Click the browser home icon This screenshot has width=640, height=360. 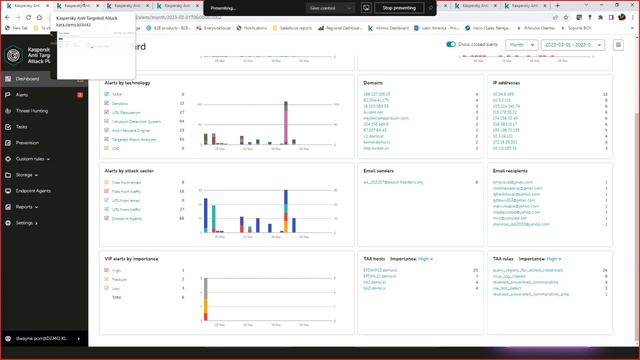click(x=39, y=18)
